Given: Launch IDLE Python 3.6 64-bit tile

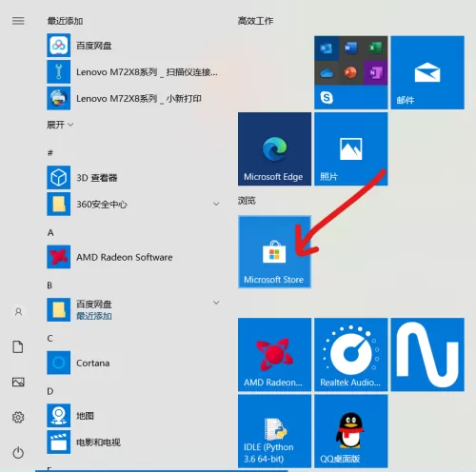Looking at the screenshot, I should pyautogui.click(x=274, y=431).
